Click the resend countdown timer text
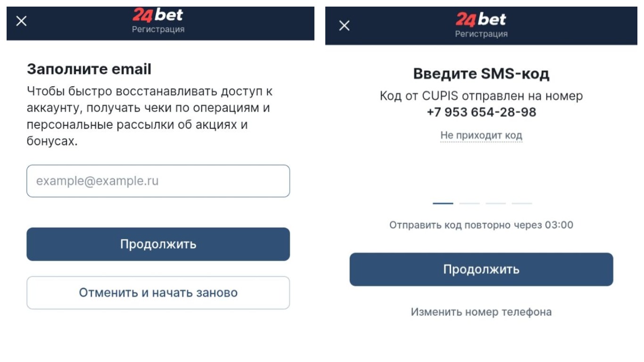 tap(481, 225)
